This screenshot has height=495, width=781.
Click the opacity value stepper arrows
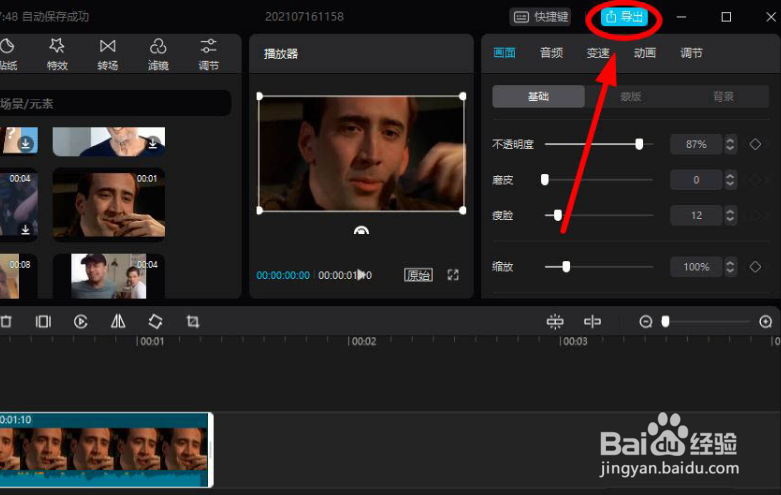730,144
